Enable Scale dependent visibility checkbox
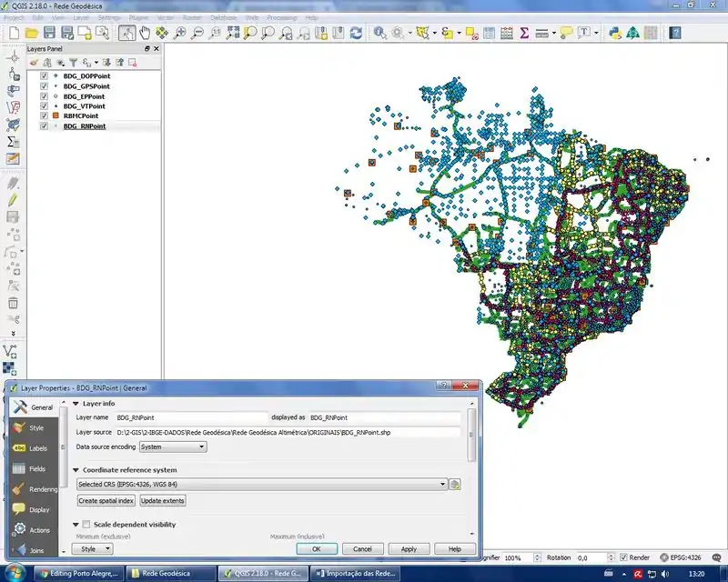Viewport: 728px width, 582px height. pyautogui.click(x=86, y=525)
